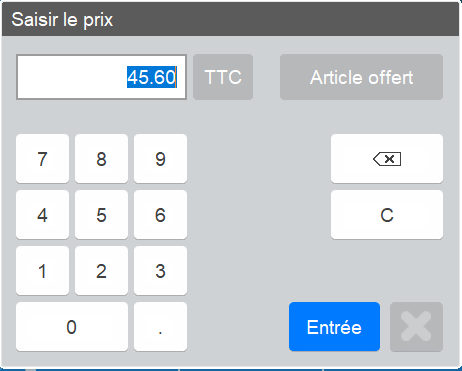462x371 pixels.
Task: Tap digit 4 on keypad
Action: (42, 215)
